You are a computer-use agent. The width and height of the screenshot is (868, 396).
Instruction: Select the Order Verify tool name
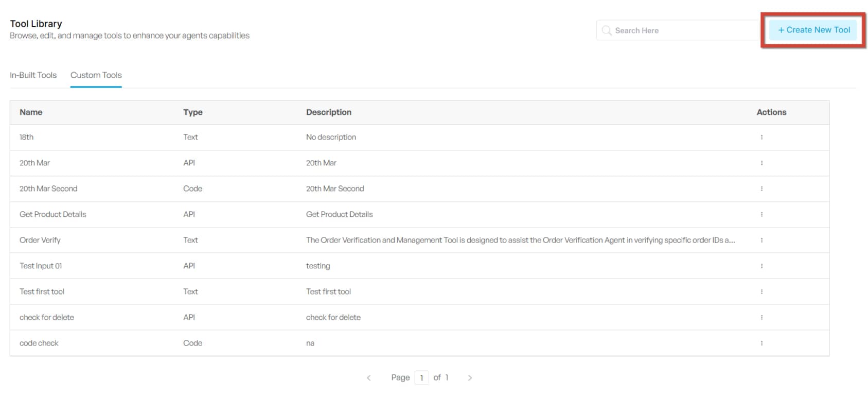coord(40,240)
